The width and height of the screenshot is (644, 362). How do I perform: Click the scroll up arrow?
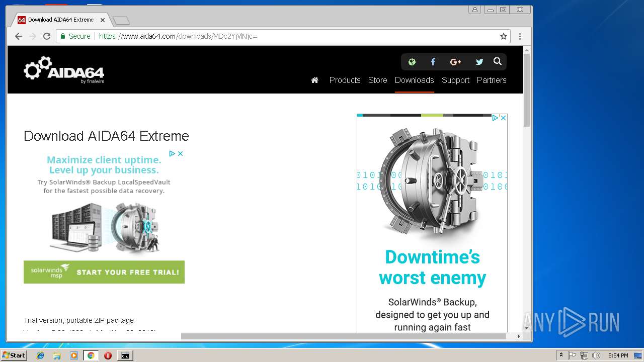coord(527,50)
